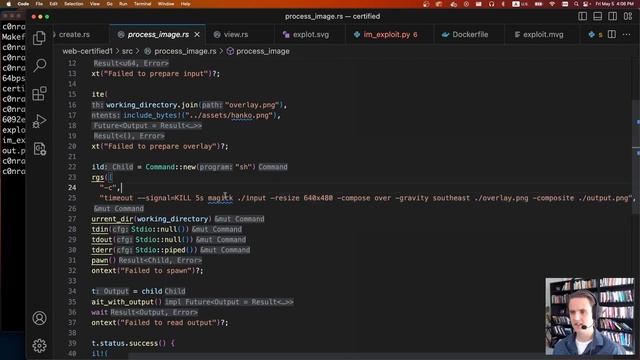Screen dimensions: 640x360
Task: Open the Accounts menu in the activity bar
Action: point(40,318)
